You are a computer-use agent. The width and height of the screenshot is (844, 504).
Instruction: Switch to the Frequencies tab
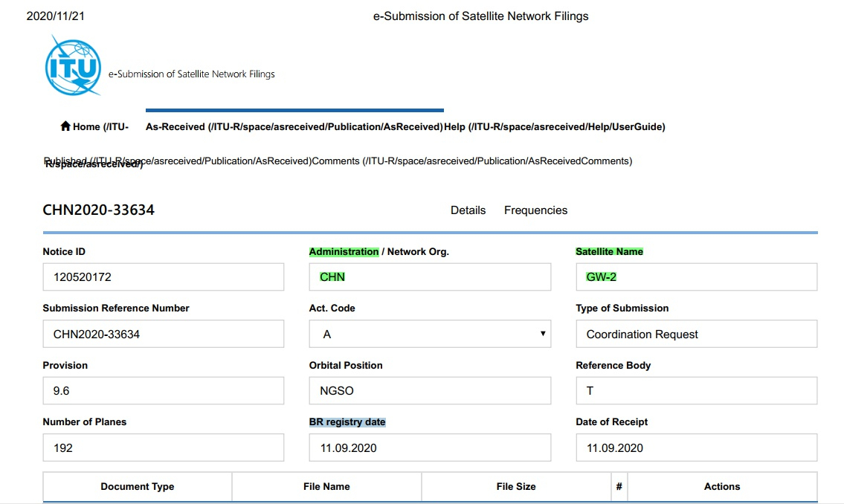pyautogui.click(x=535, y=210)
